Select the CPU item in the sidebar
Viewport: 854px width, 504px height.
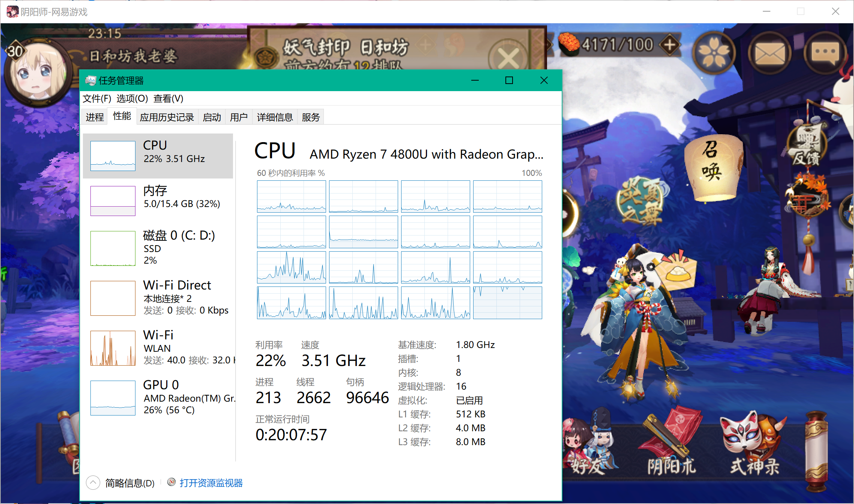tap(158, 156)
